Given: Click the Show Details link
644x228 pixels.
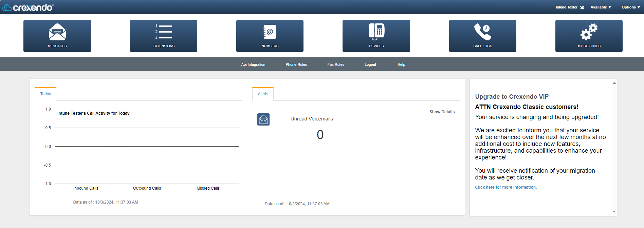Looking at the screenshot, I should tap(442, 112).
